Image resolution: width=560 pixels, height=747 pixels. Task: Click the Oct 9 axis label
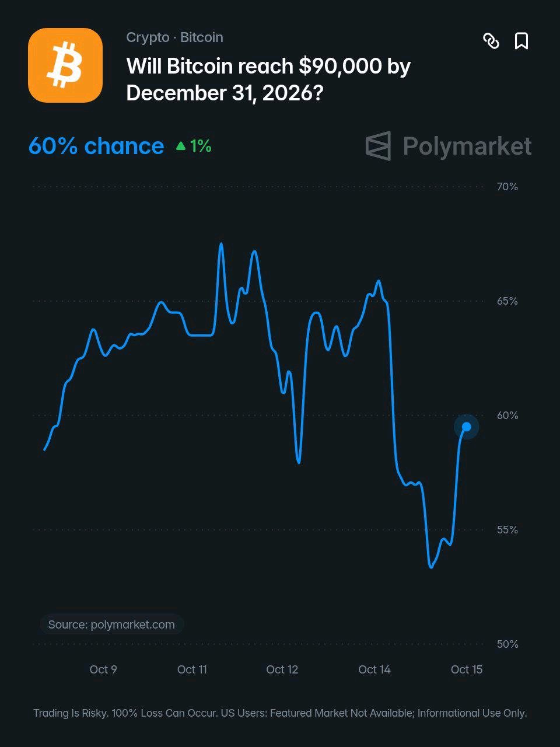point(103,669)
